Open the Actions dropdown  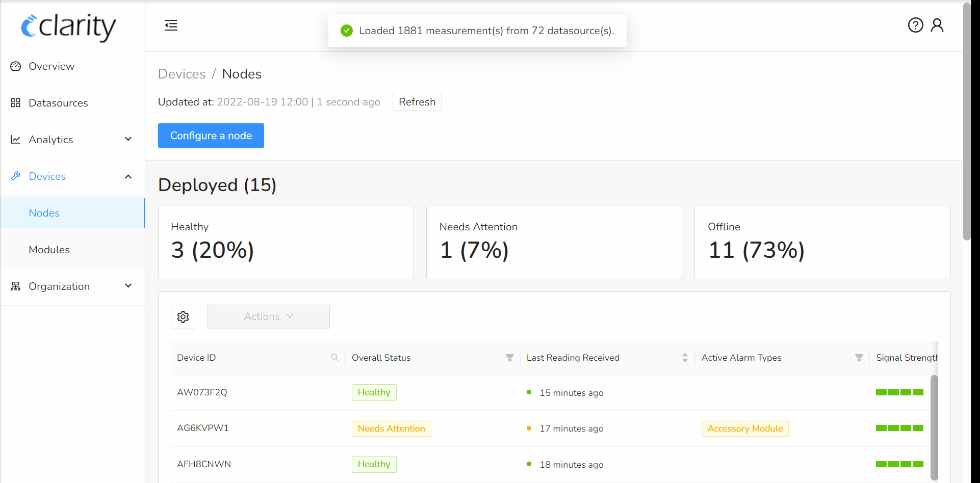268,317
